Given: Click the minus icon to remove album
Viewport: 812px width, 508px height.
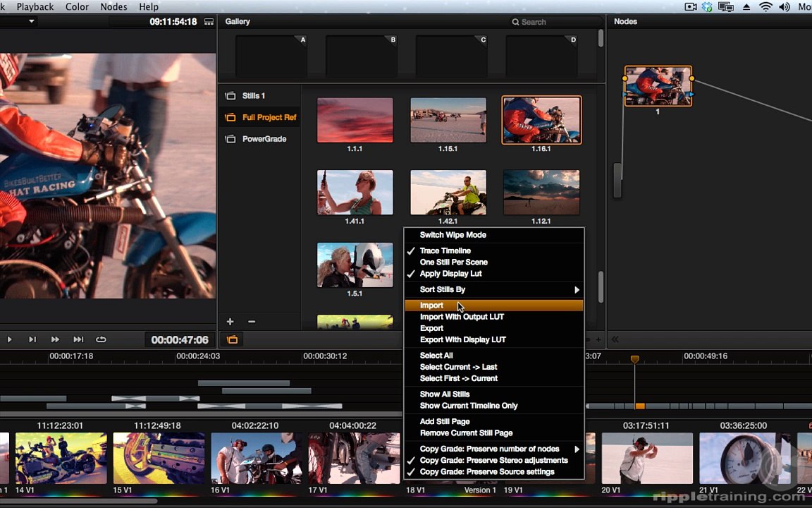Looking at the screenshot, I should click(252, 322).
